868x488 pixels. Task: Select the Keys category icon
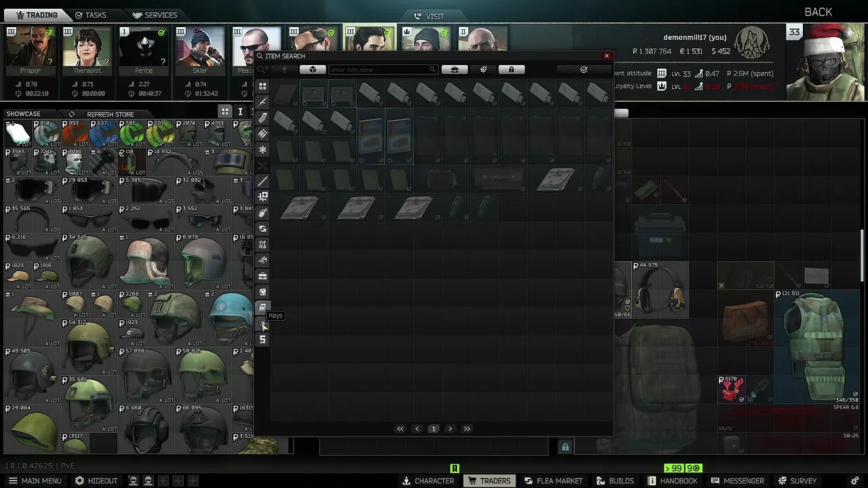262,324
